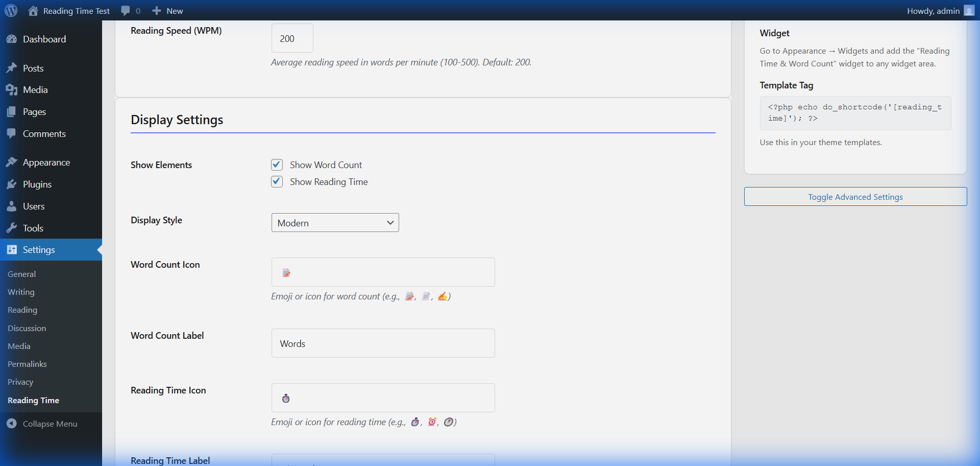Focus the Reading Time Icon field

point(383,398)
